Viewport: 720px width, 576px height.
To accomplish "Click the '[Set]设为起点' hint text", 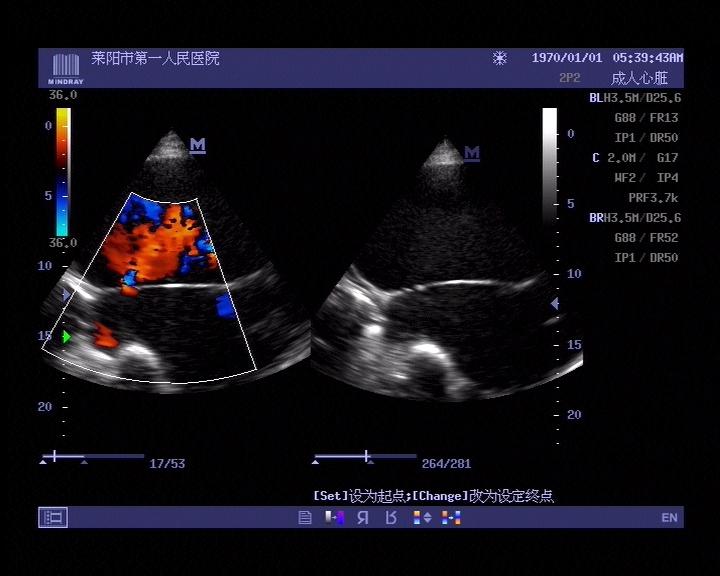I will [360, 496].
